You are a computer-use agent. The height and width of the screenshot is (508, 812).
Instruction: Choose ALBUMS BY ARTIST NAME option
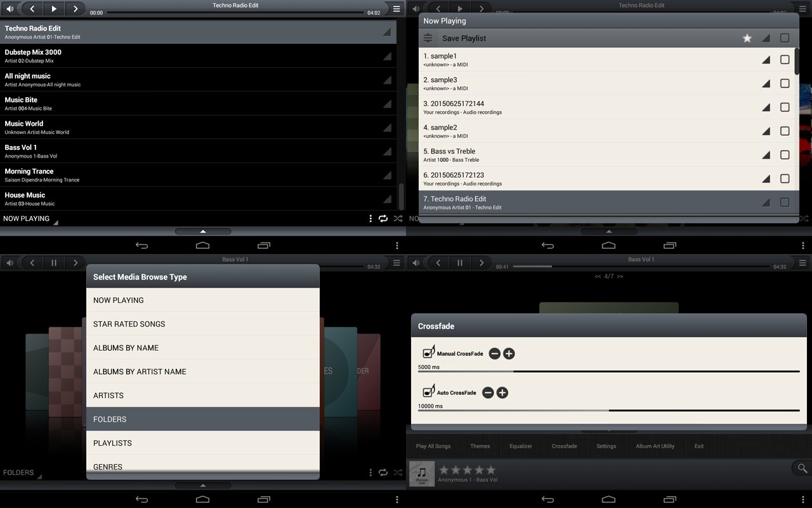pyautogui.click(x=203, y=371)
